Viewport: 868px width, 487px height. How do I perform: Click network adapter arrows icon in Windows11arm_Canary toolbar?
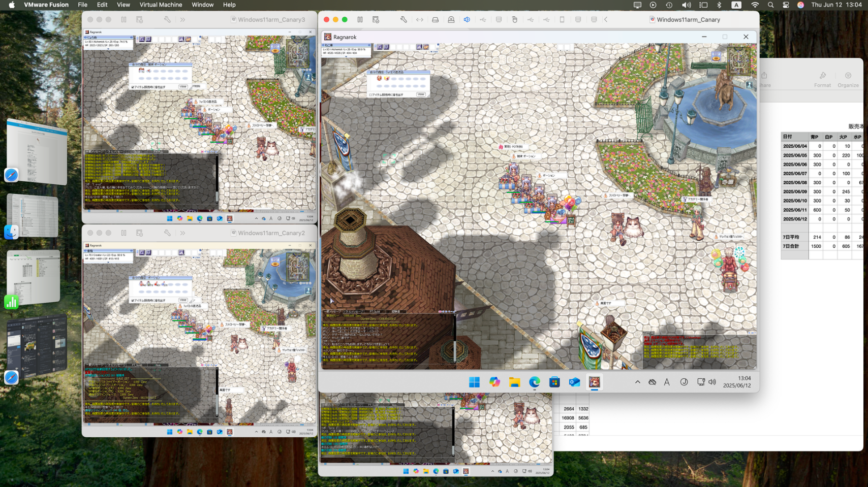[419, 20]
